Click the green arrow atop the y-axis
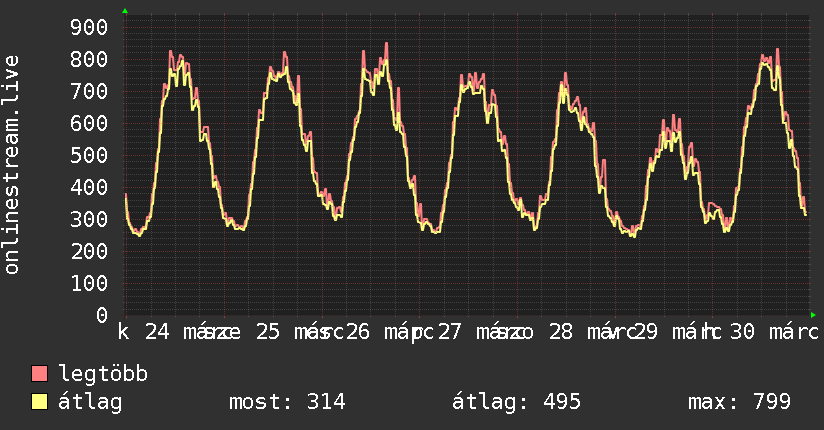The height and width of the screenshot is (430, 824). point(125,11)
